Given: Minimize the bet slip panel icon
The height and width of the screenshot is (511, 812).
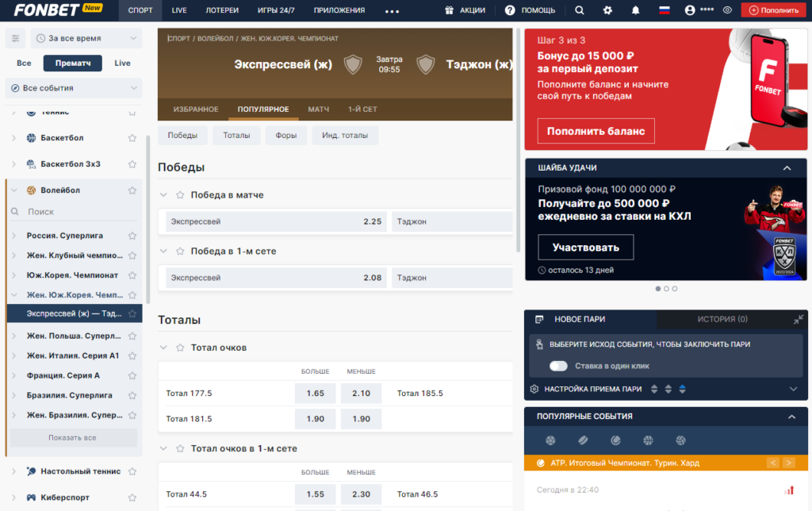Looking at the screenshot, I should 798,319.
